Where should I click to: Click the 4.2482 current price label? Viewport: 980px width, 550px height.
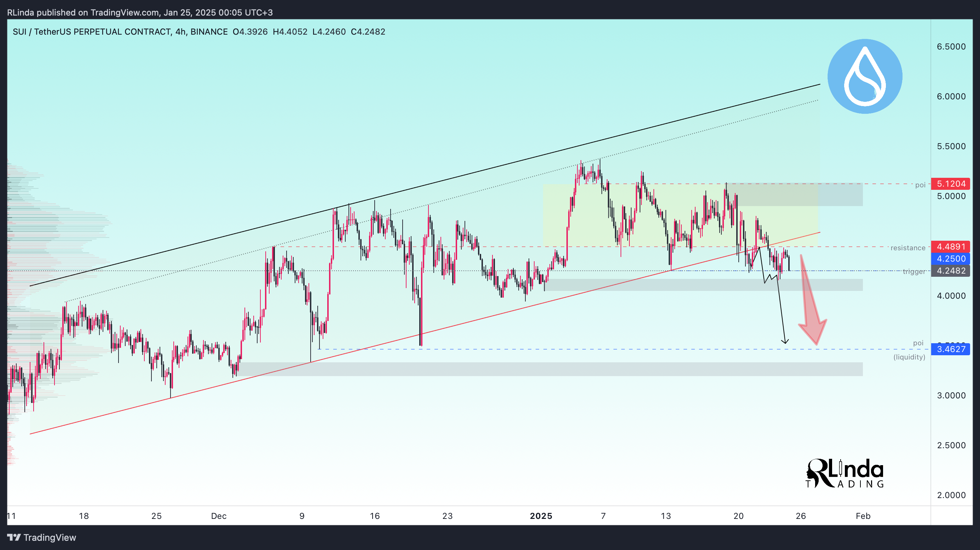point(950,271)
